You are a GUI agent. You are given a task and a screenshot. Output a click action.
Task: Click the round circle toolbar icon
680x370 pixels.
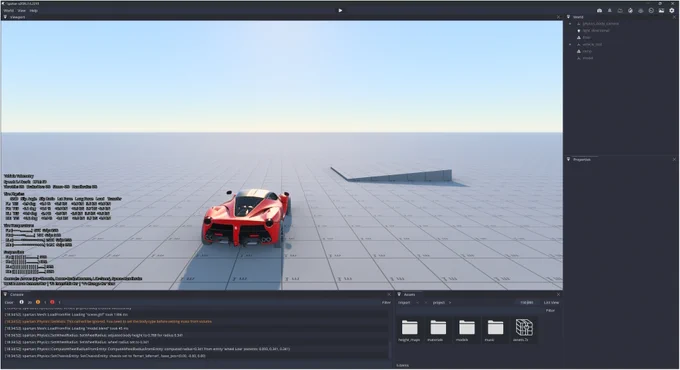[x=651, y=10]
